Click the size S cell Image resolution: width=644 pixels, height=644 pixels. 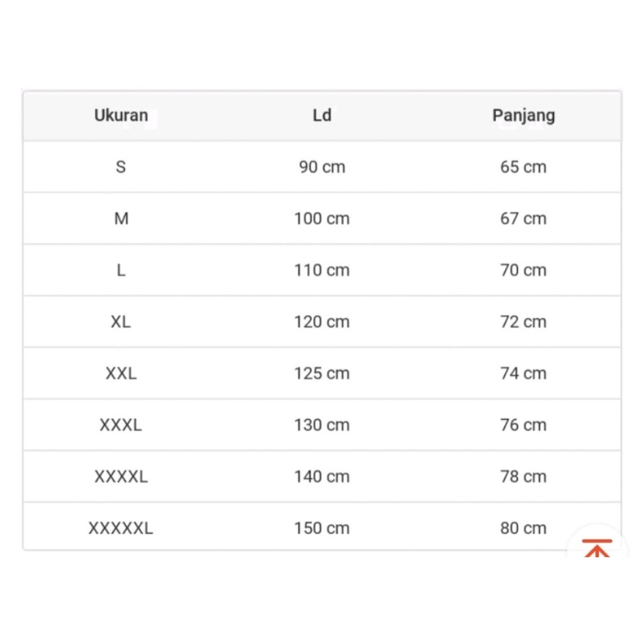pyautogui.click(x=121, y=167)
